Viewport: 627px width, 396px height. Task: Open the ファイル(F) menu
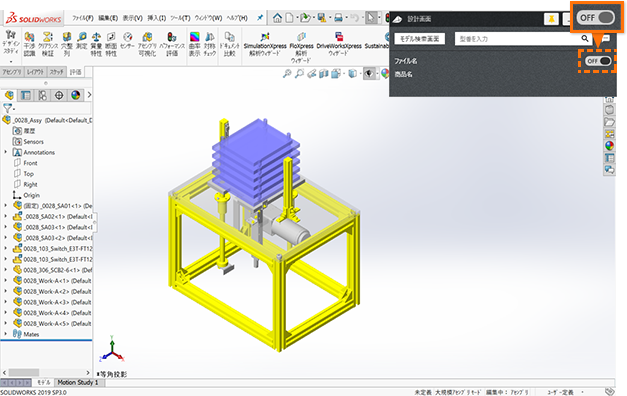click(x=83, y=18)
